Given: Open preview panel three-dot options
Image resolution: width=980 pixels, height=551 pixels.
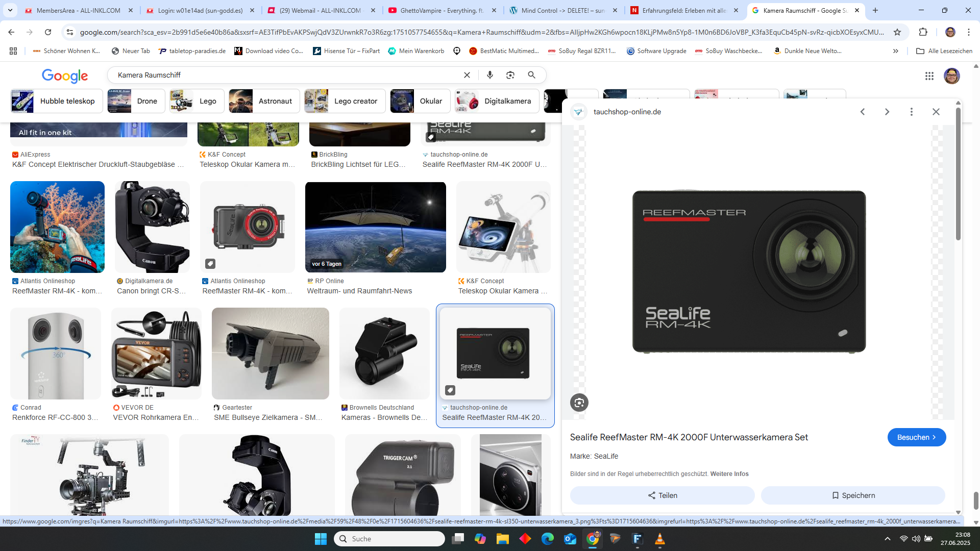Looking at the screenshot, I should pyautogui.click(x=912, y=112).
